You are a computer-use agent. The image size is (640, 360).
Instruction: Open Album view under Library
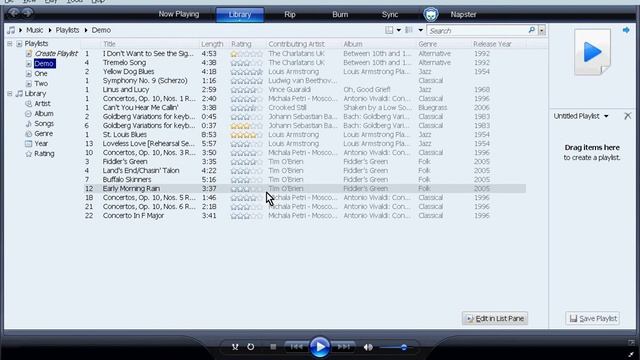coord(44,113)
